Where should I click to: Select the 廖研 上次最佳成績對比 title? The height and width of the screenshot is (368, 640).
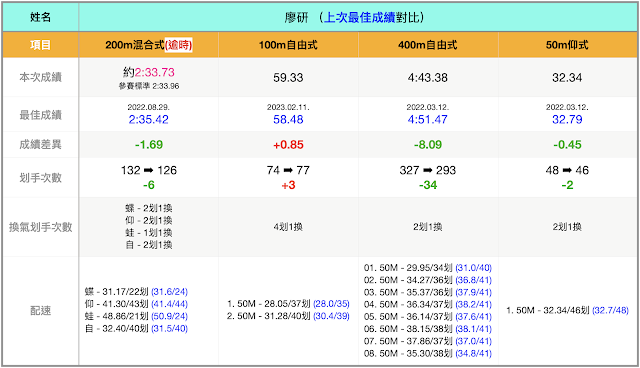[354, 18]
